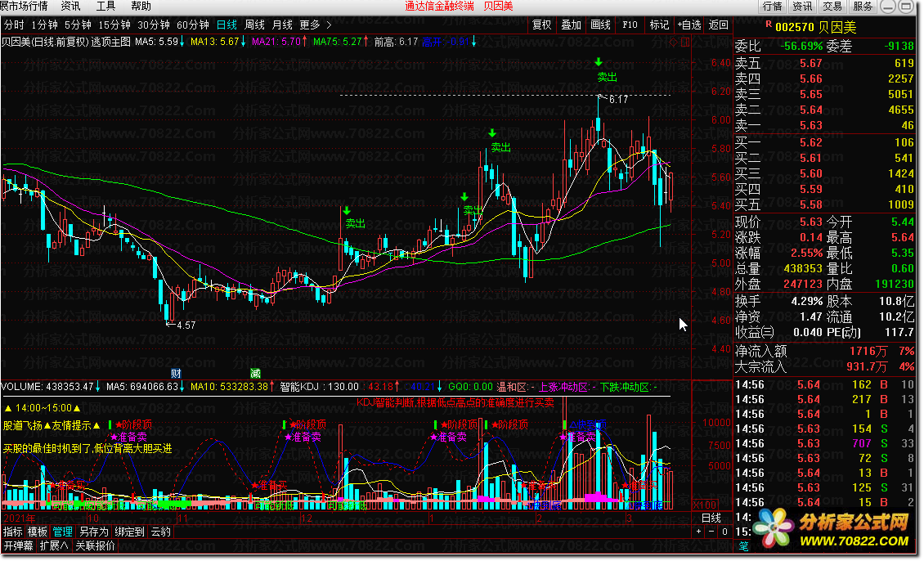Open F10 company information

(x=630, y=25)
